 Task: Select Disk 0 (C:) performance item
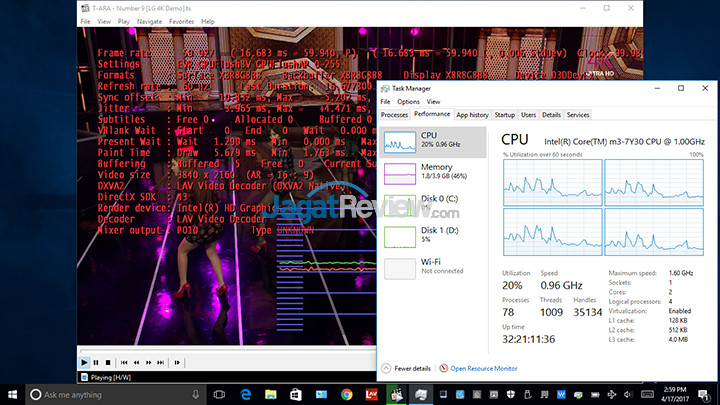[x=433, y=206]
